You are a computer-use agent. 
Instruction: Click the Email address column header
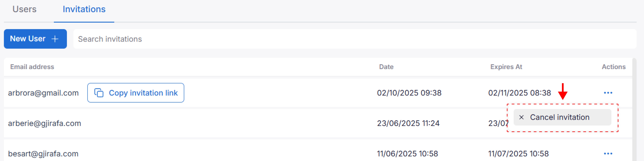click(x=32, y=67)
